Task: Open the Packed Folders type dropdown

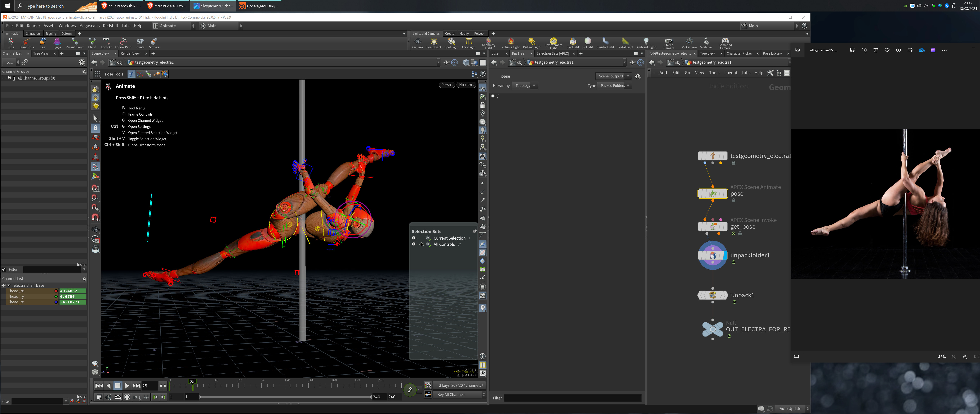Action: click(x=614, y=86)
